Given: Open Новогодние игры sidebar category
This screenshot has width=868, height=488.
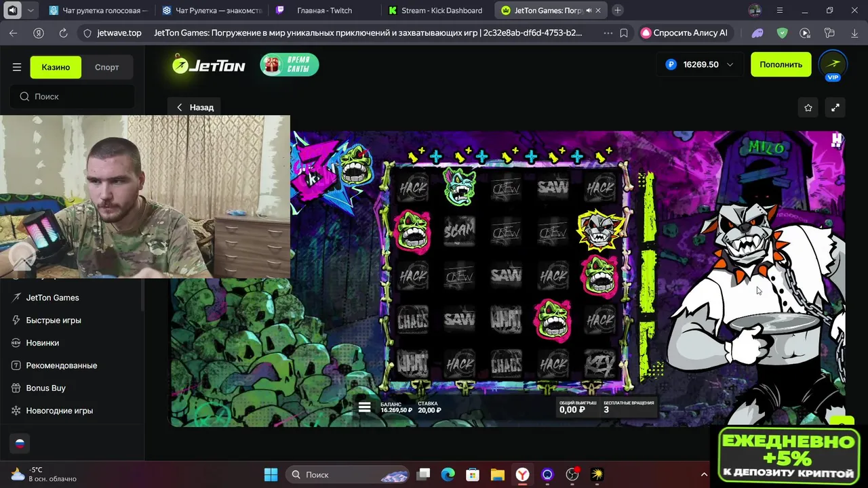Looking at the screenshot, I should coord(59,411).
